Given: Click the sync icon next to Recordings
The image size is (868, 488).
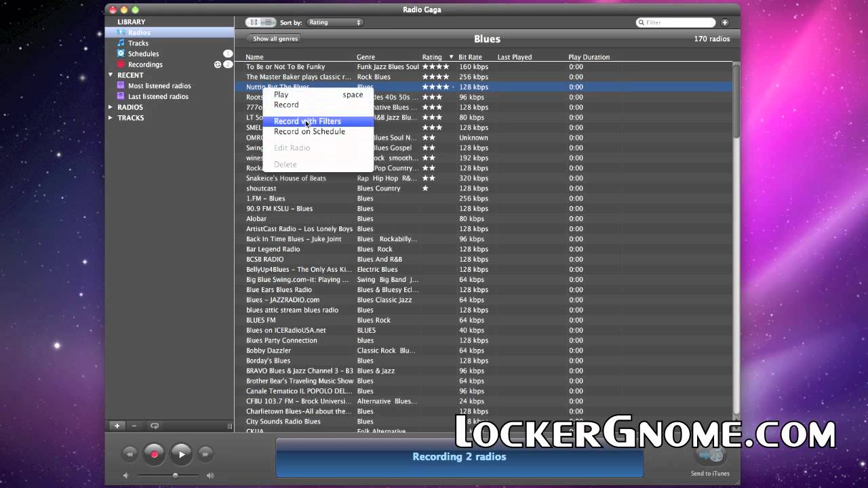Looking at the screenshot, I should pyautogui.click(x=218, y=64).
